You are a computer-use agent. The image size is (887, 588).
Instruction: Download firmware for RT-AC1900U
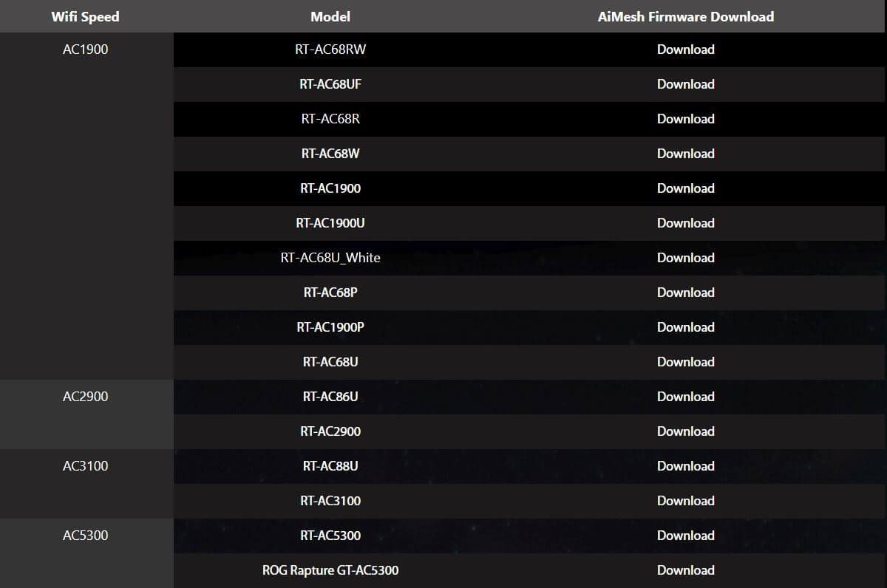(x=685, y=223)
